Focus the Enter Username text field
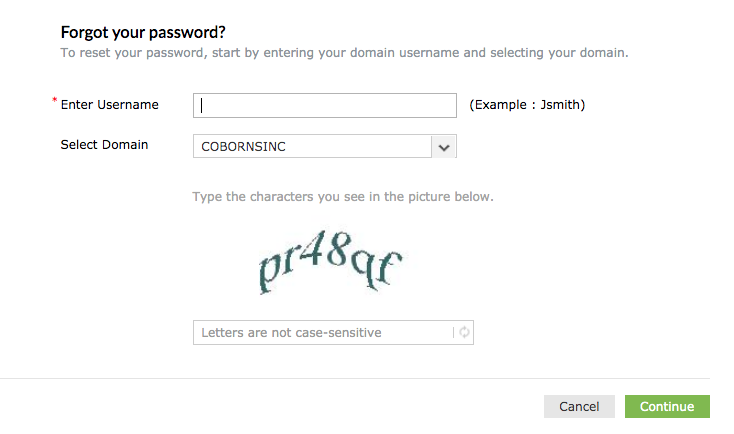 (x=324, y=105)
